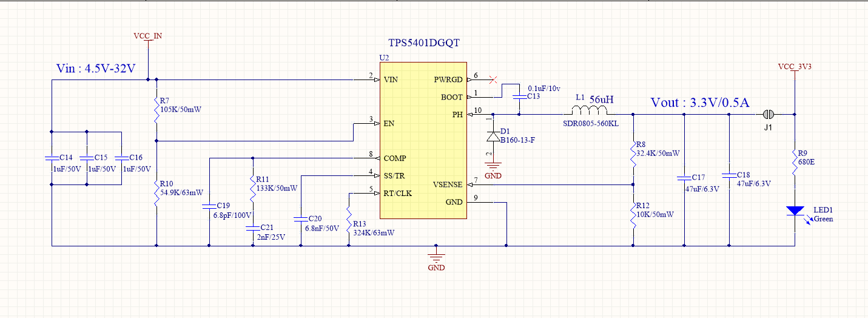Click the '324K/63mW' value of R13
868x318 pixels.
[373, 232]
